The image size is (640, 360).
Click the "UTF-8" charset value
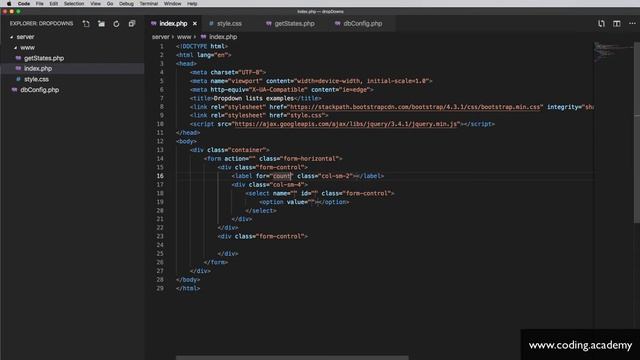(x=251, y=72)
